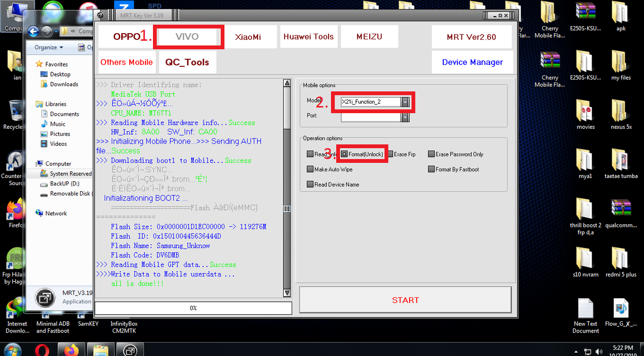The height and width of the screenshot is (356, 644).
Task: Open the s10 nvram folder
Action: [586, 262]
